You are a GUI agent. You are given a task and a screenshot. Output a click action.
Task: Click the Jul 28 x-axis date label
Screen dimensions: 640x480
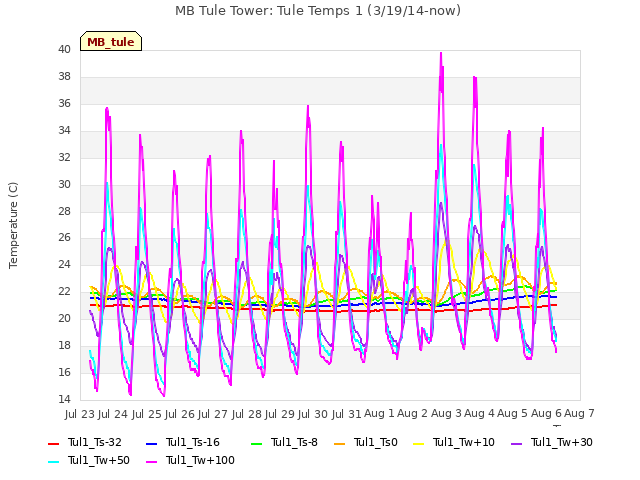pyautogui.click(x=247, y=414)
